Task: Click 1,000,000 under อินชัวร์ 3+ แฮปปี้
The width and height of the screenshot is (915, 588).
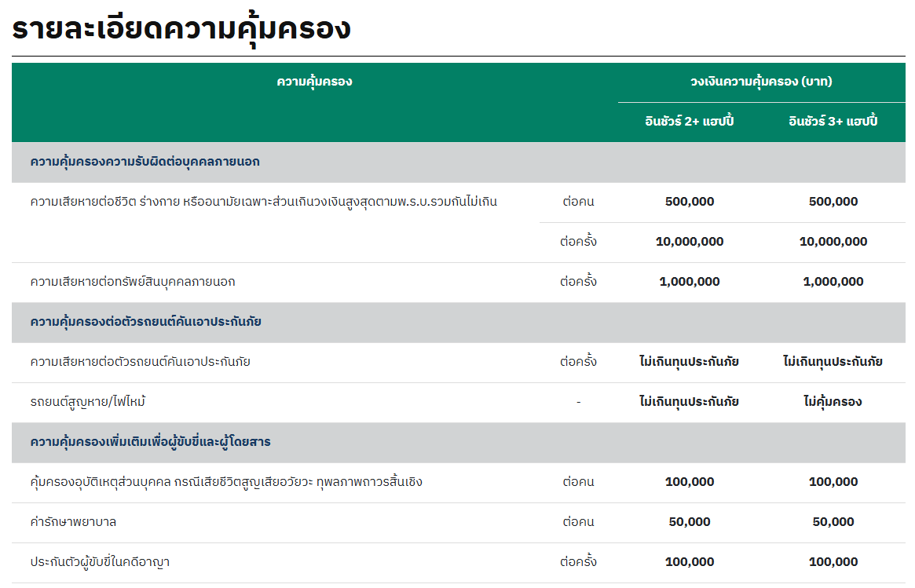Action: 833,282
